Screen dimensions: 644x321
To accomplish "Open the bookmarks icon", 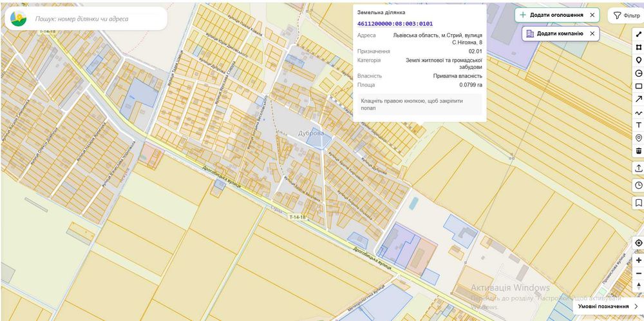I will point(638,202).
